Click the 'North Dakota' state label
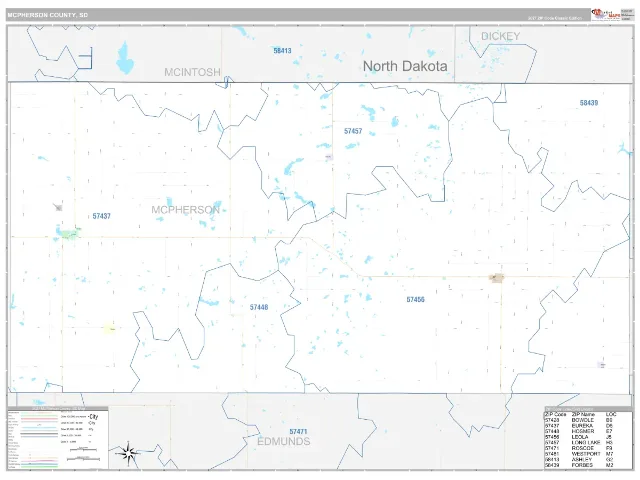 click(x=405, y=66)
